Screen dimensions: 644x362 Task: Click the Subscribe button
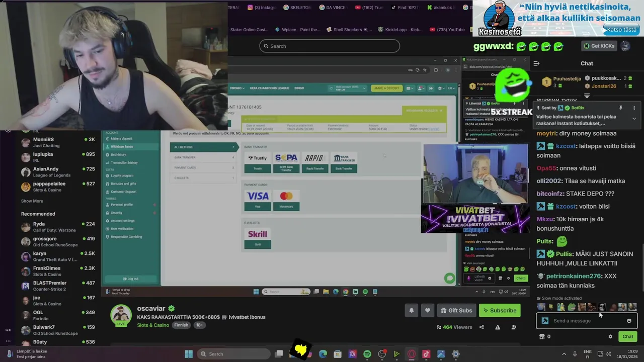pos(500,311)
